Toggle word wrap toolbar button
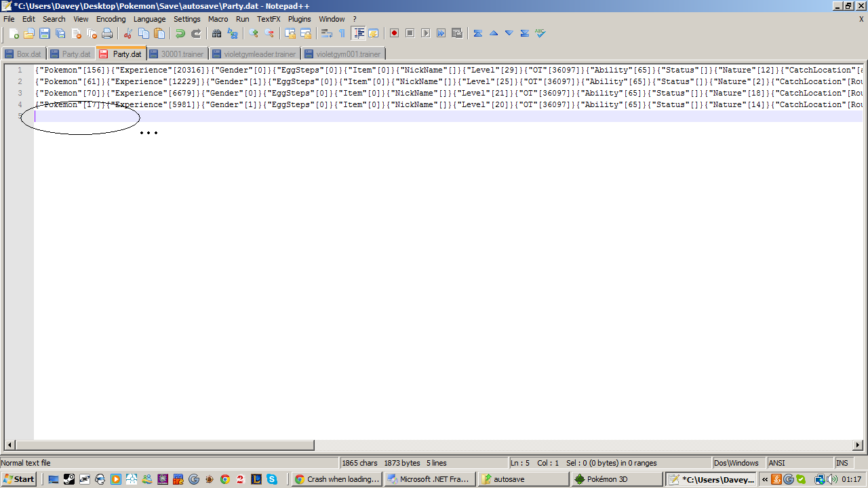This screenshot has width=868, height=488. click(326, 33)
